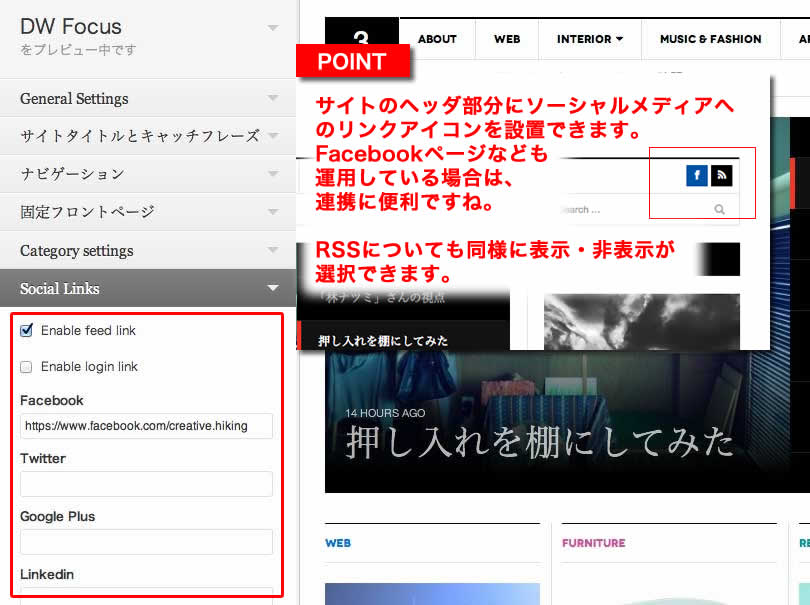Expand the Category settings section arrow
The width and height of the screenshot is (810, 605).
pyautogui.click(x=273, y=250)
